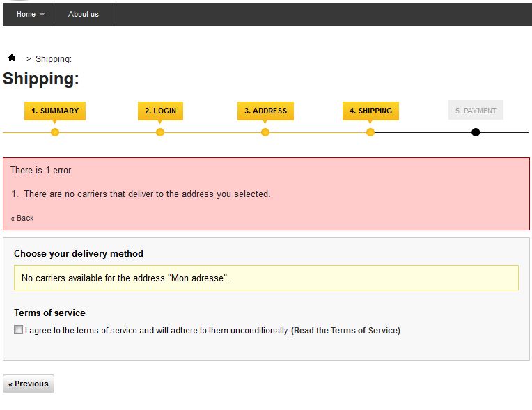
Task: Click the Shipping breadcrumb text
Action: click(54, 59)
